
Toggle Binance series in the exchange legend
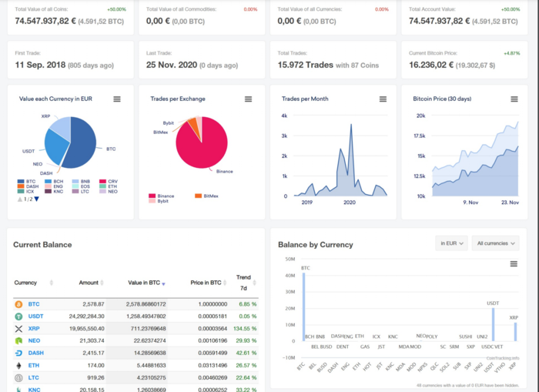pyautogui.click(x=162, y=198)
